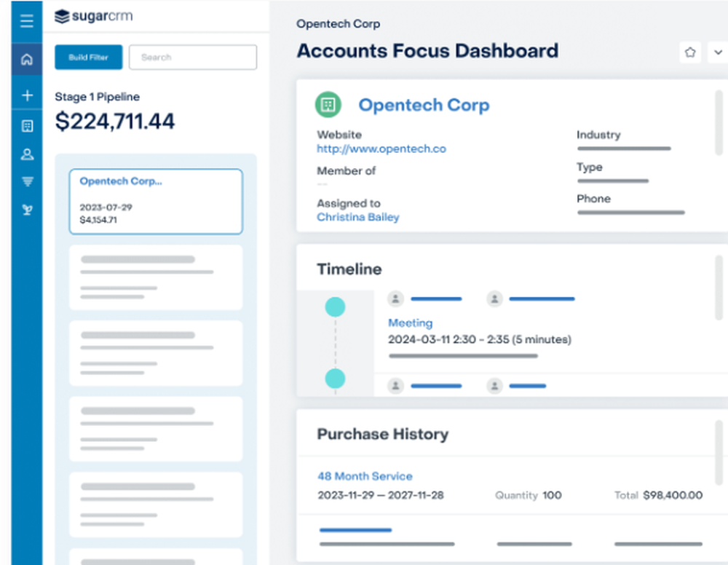Open the Opentech Corp account title link

[x=424, y=105]
